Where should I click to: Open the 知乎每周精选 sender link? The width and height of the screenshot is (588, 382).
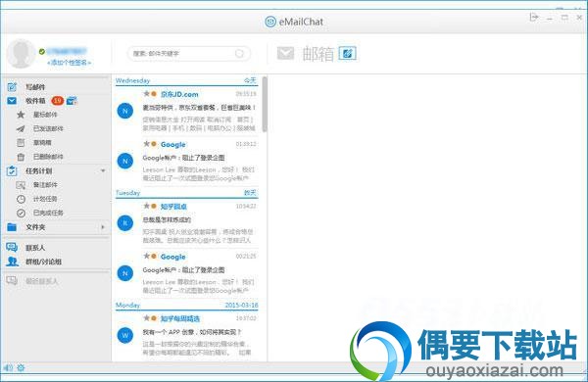click(x=180, y=318)
